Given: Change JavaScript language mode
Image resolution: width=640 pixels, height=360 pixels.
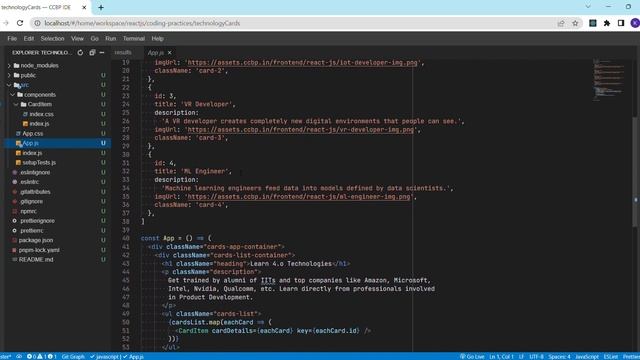Looking at the screenshot, I should point(587,356).
